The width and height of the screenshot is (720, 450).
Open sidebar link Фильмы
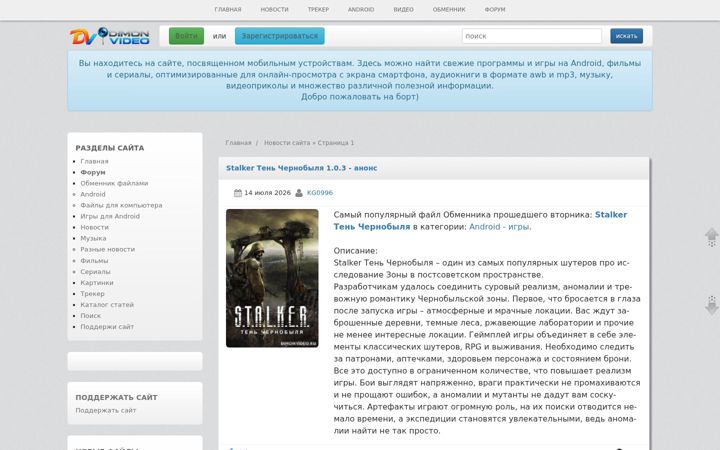(x=94, y=260)
